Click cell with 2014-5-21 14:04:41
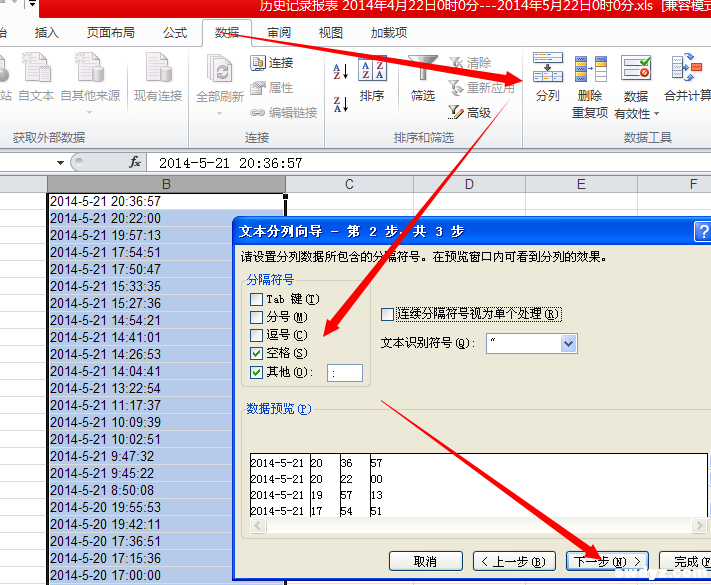This screenshot has height=585, width=711. pos(141,371)
